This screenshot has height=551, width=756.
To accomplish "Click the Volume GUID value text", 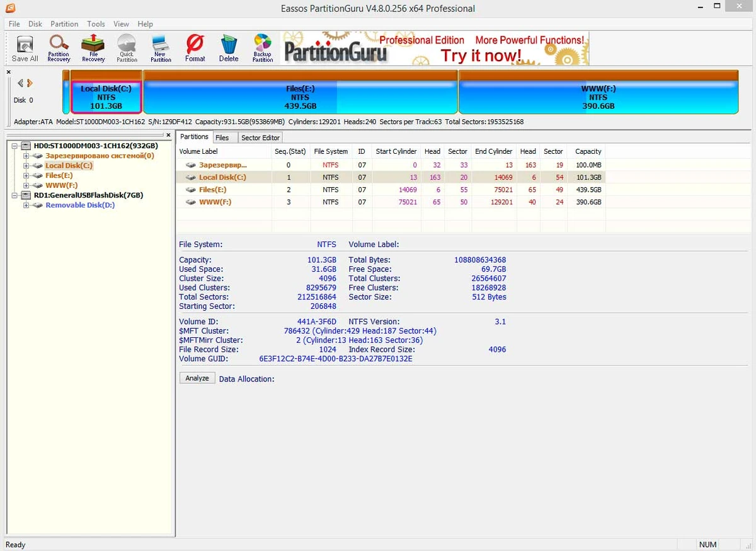I will (336, 359).
